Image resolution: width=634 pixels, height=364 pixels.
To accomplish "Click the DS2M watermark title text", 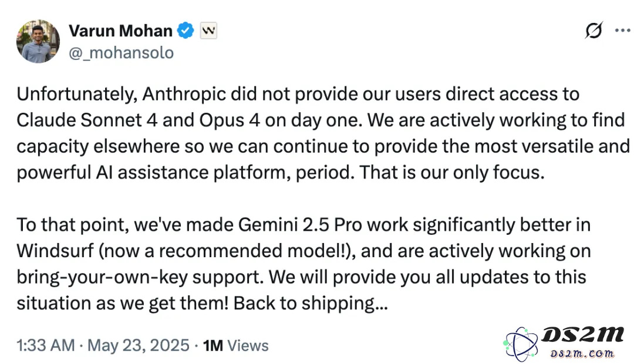I will 583,335.
